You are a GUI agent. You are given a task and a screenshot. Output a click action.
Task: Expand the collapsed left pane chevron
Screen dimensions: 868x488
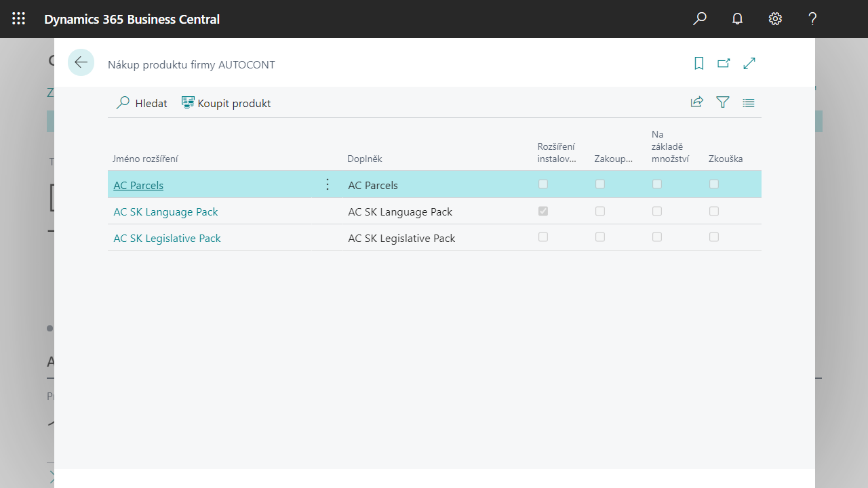53,476
